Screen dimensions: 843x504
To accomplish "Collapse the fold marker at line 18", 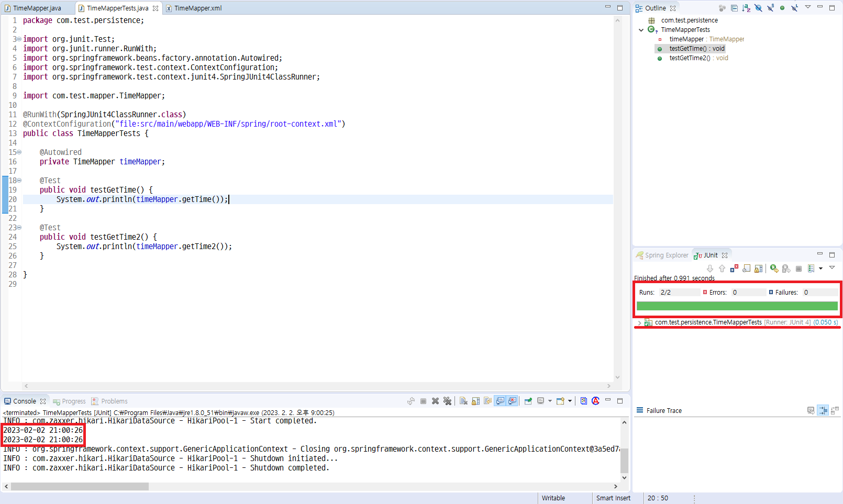I will 19,181.
